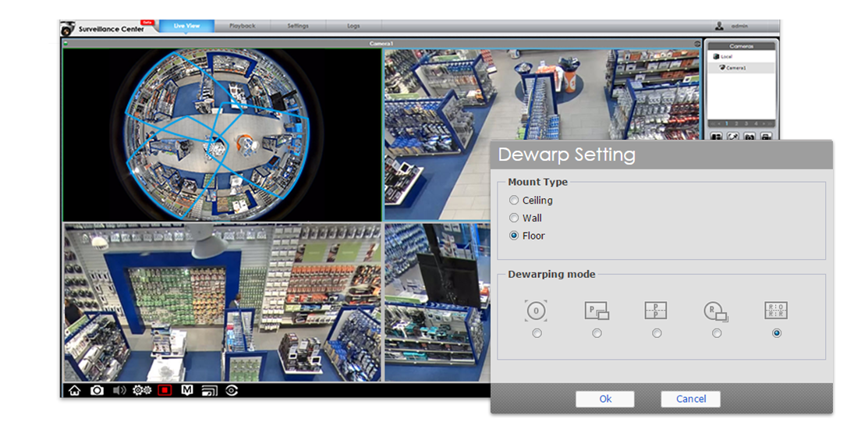
Task: Click the admin user icon
Action: [719, 26]
